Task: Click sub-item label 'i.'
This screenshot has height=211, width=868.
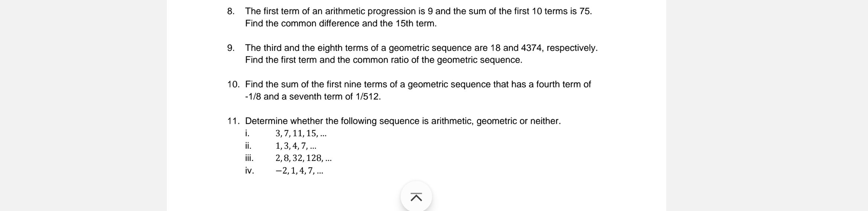Action: (x=247, y=133)
